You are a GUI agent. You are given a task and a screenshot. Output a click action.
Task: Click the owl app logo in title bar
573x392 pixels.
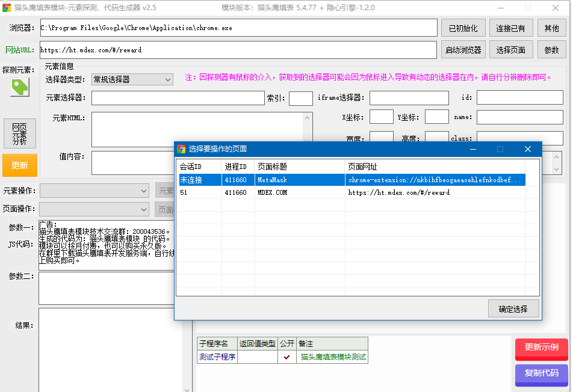(x=8, y=8)
